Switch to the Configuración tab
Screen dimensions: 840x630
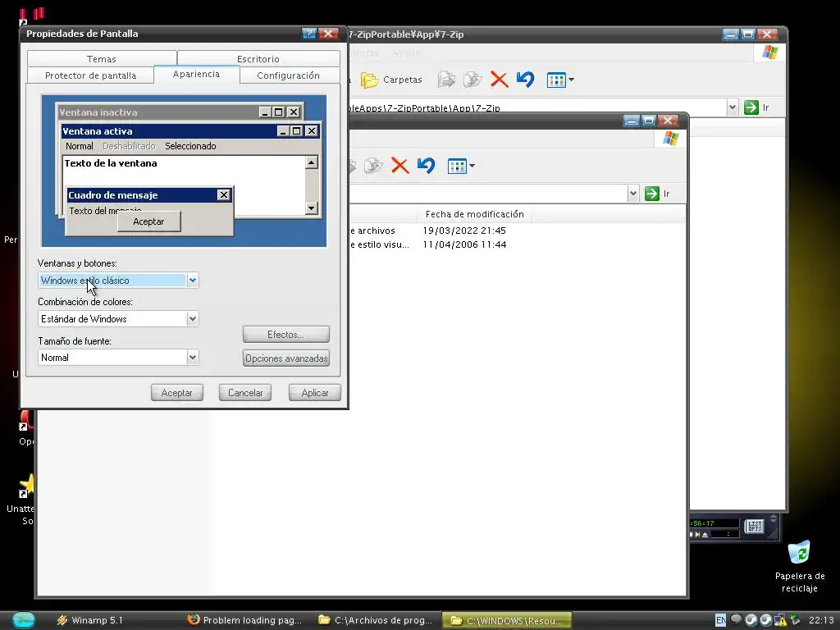coord(288,75)
